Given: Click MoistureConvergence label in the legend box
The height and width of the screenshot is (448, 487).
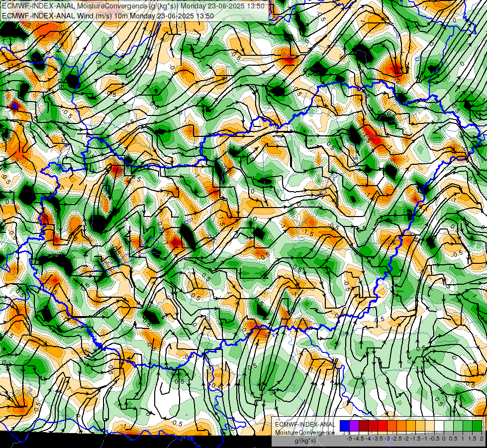Looking at the screenshot, I should 305,433.
